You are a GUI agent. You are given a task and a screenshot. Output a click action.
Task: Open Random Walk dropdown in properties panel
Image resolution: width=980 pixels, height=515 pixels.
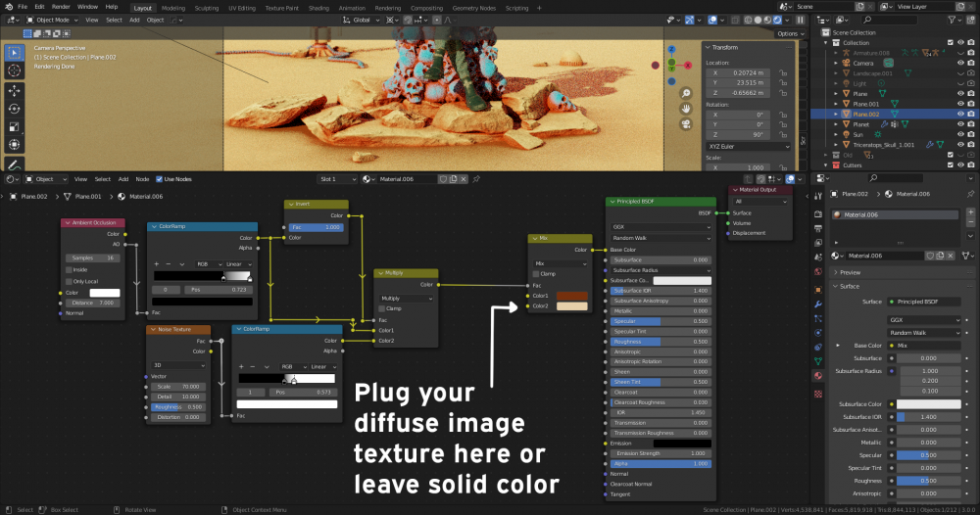tap(924, 333)
